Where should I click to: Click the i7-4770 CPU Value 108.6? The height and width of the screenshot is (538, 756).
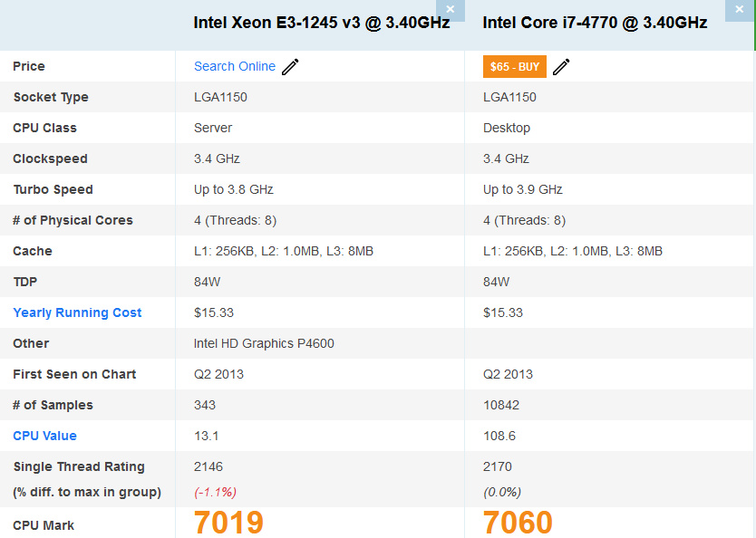(499, 436)
